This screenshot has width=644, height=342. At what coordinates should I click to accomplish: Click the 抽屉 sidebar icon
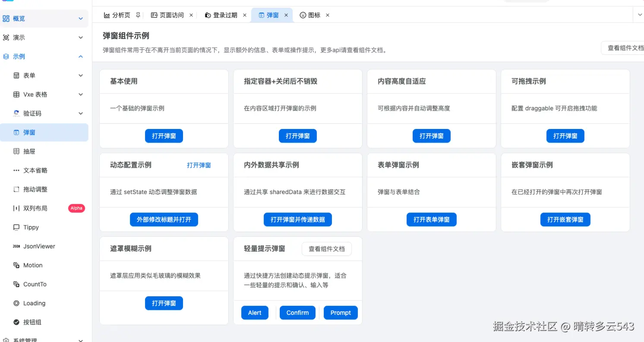[16, 151]
